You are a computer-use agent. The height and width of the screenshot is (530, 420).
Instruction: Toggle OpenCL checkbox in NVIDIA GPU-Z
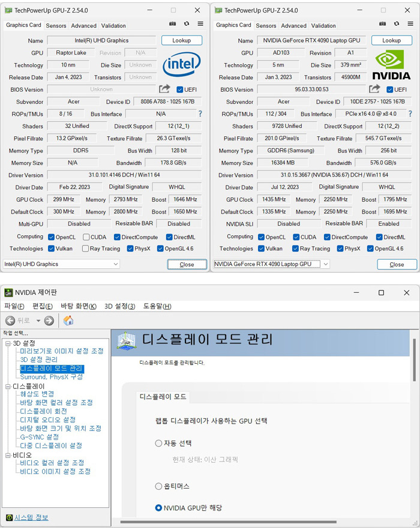(x=261, y=237)
